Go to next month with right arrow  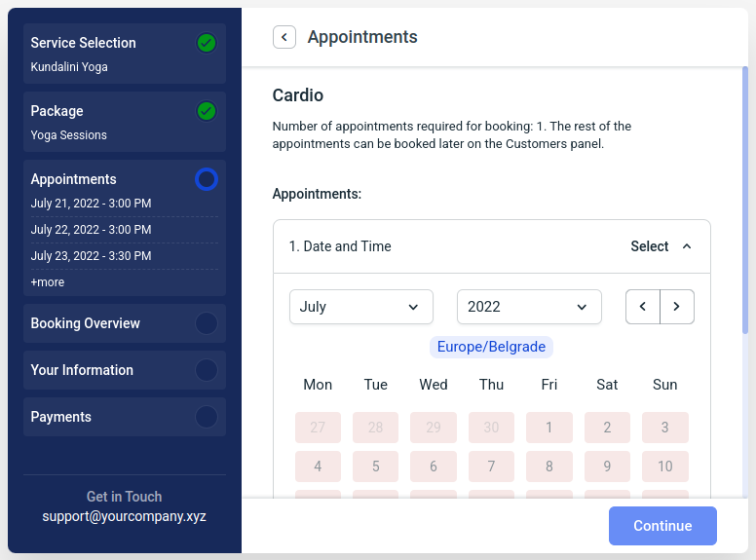click(x=677, y=307)
